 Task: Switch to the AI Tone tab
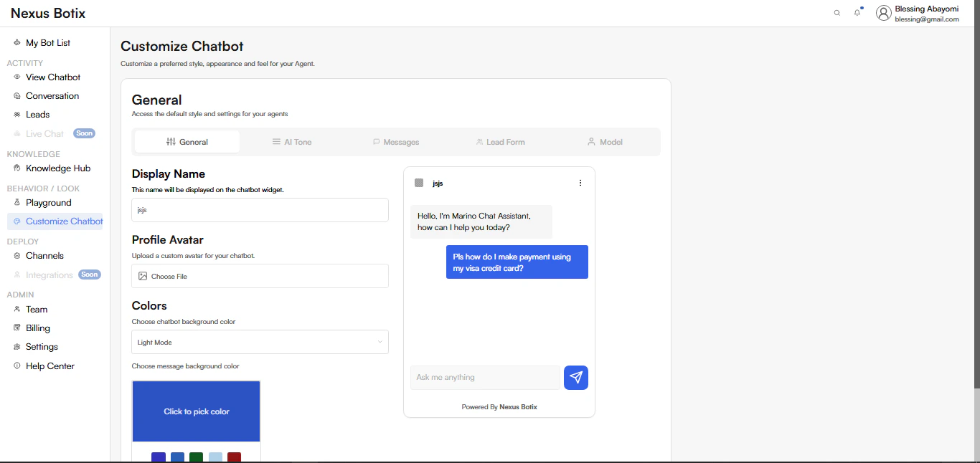292,142
